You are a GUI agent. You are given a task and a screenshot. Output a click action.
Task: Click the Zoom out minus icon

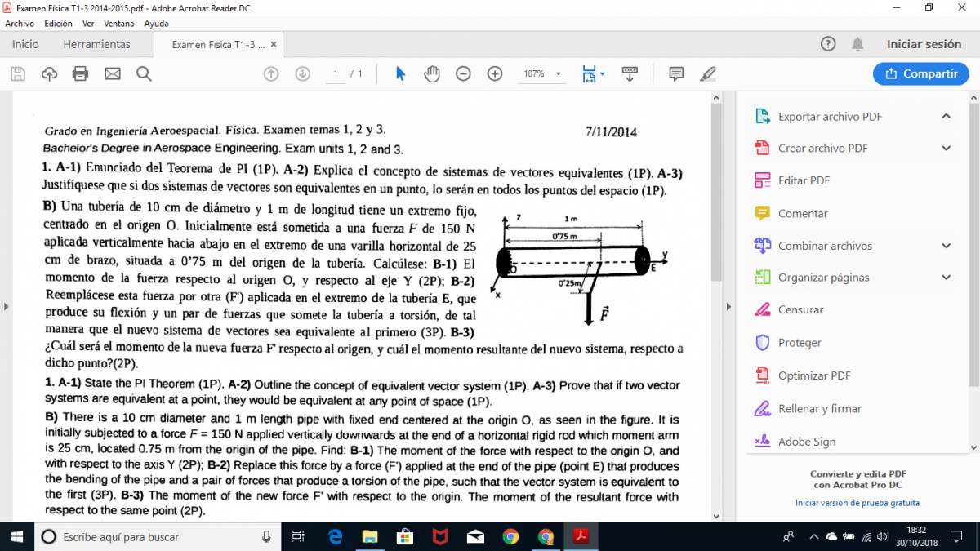pos(463,74)
